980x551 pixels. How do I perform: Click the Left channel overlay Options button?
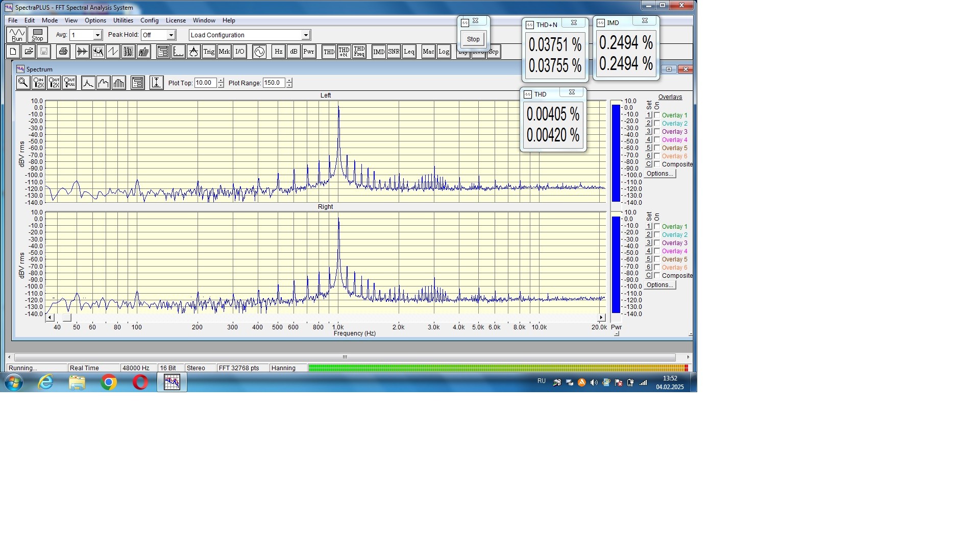coord(659,174)
